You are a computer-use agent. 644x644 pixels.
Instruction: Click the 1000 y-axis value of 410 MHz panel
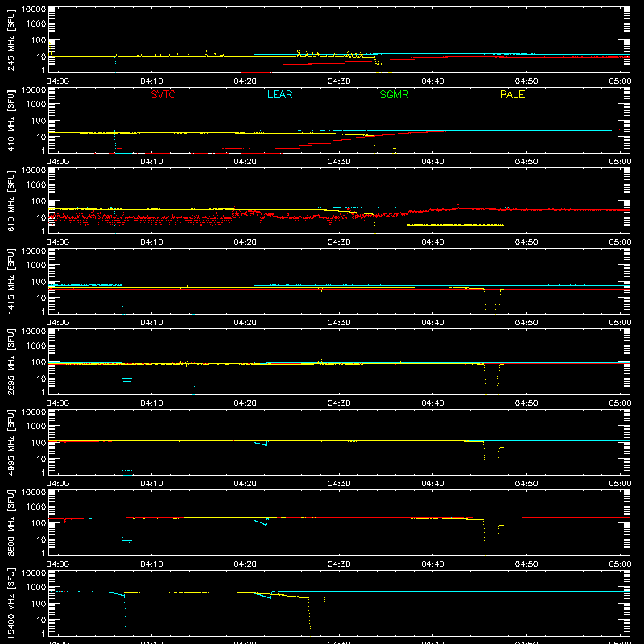[x=36, y=105]
